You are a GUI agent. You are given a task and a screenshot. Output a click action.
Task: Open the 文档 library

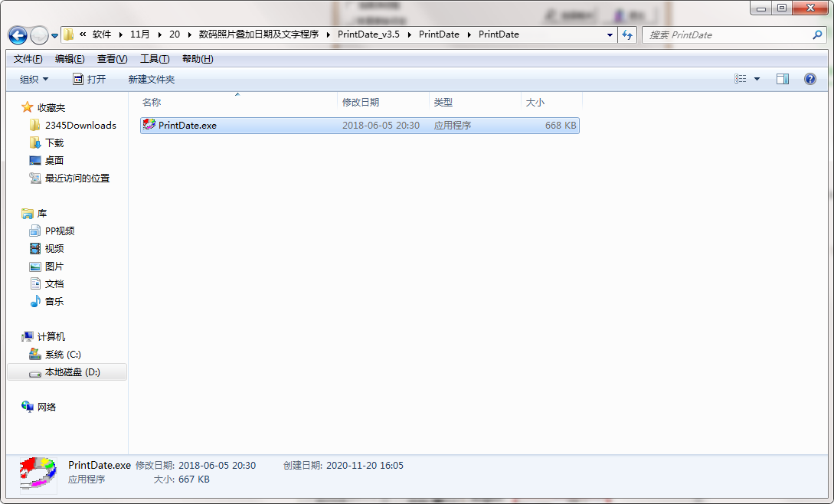54,283
